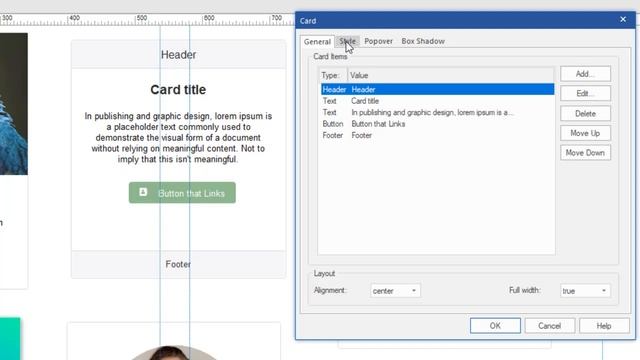This screenshot has height=360, width=640.
Task: Confirm the dialog with OK
Action: point(495,326)
